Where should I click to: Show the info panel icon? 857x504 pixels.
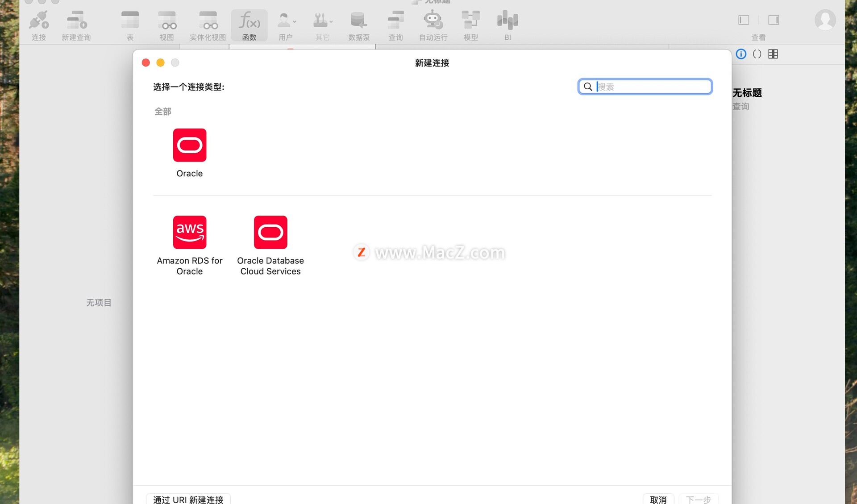[x=741, y=54]
